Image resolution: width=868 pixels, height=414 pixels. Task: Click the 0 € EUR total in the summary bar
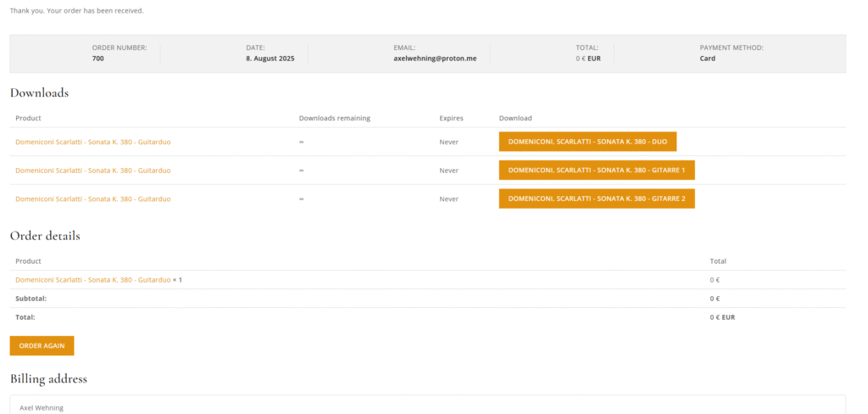coord(587,59)
